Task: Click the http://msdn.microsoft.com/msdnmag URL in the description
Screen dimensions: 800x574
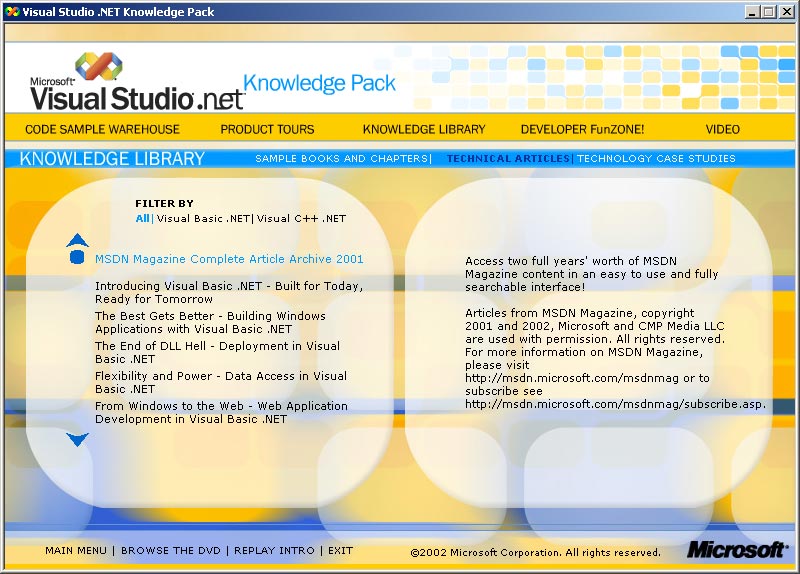Action: coord(572,378)
